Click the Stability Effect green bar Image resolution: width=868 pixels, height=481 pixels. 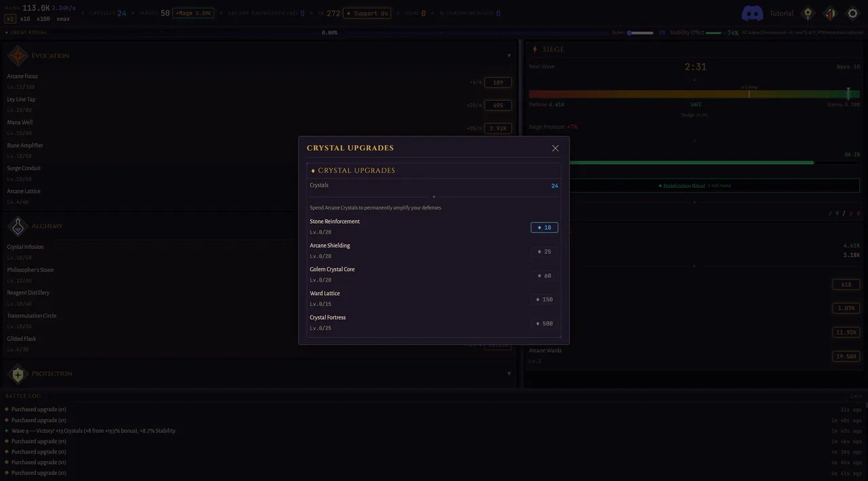[x=714, y=33]
